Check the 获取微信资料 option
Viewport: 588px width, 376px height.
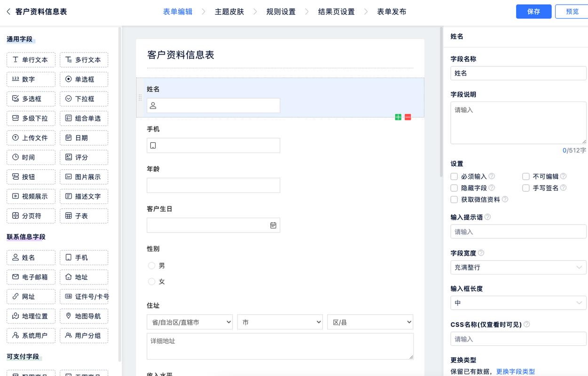454,199
